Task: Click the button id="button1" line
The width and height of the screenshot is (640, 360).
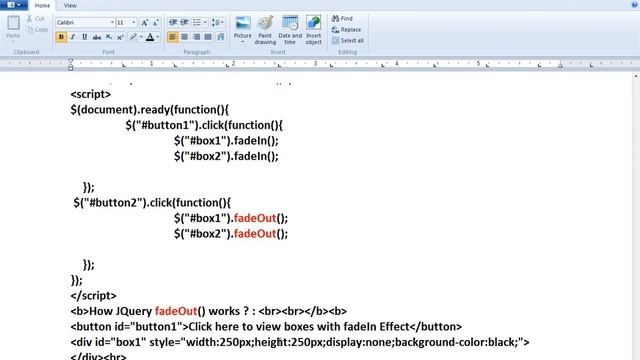Action: pos(266,327)
